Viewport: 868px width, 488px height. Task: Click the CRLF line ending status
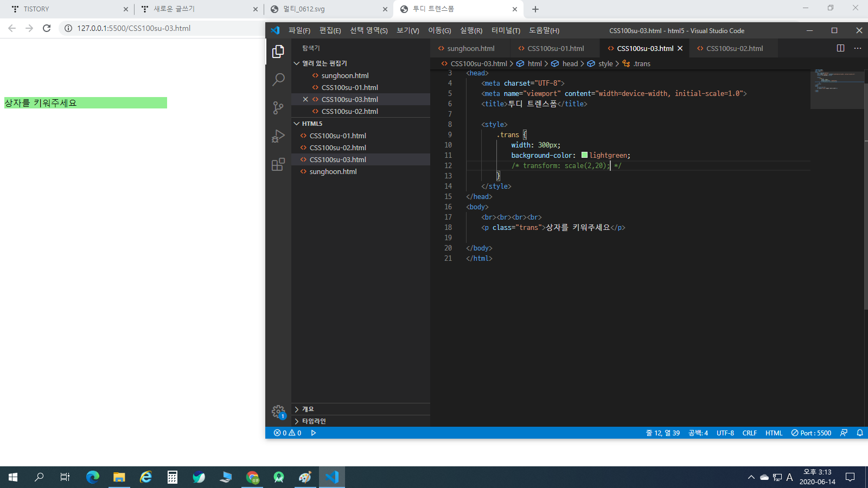click(750, 433)
